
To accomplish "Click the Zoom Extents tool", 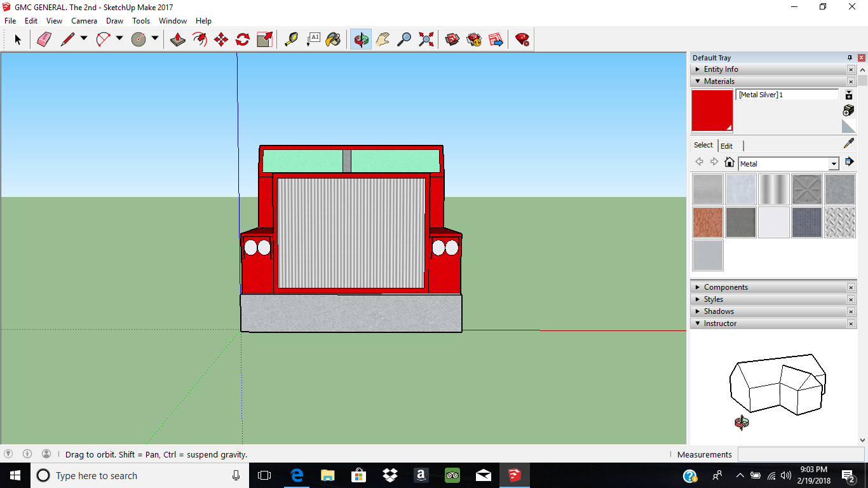I will [x=426, y=39].
